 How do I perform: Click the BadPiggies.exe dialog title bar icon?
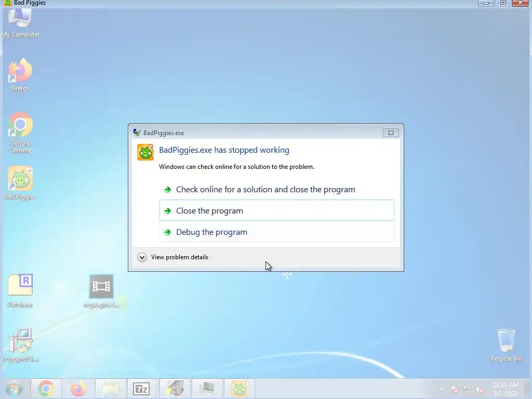137,132
